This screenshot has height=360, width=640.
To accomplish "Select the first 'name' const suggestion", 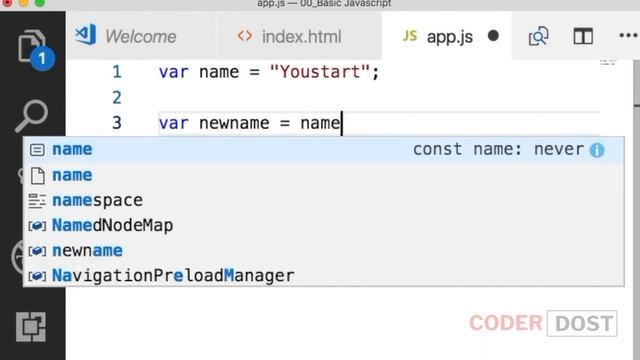I will coord(323,149).
